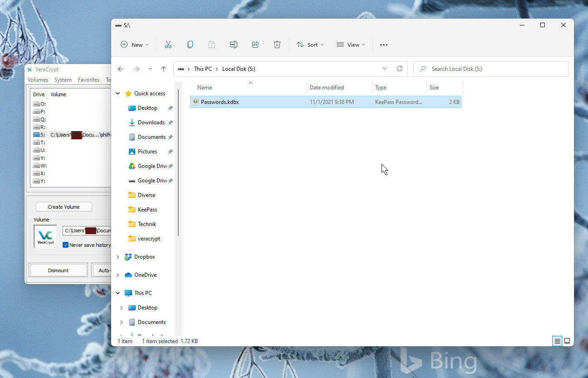Click the Dismount button in VeraCrypt
588x378 pixels.
[58, 270]
